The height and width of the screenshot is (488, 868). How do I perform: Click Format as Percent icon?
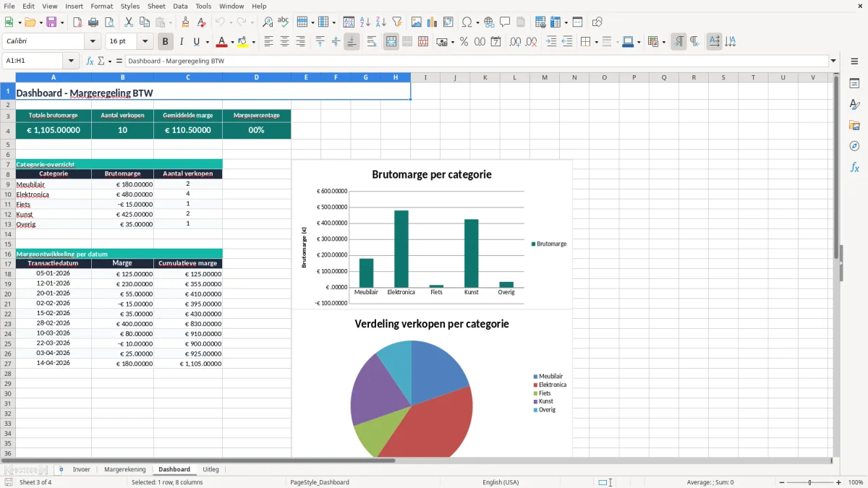click(x=464, y=42)
